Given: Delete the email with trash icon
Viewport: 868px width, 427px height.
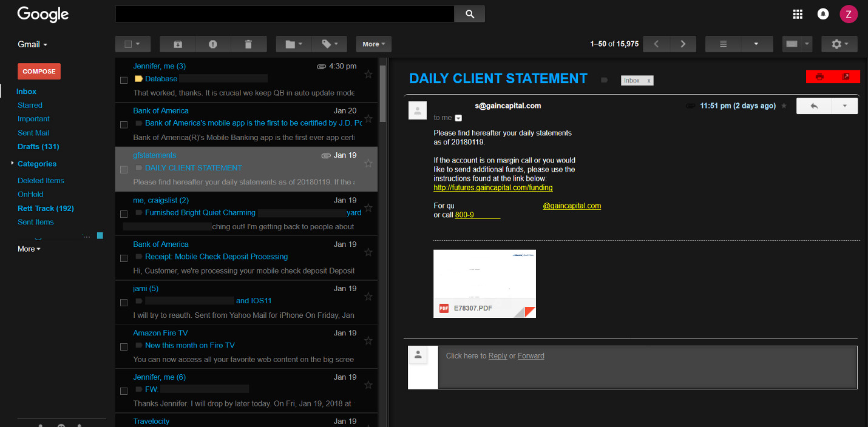Looking at the screenshot, I should point(248,44).
